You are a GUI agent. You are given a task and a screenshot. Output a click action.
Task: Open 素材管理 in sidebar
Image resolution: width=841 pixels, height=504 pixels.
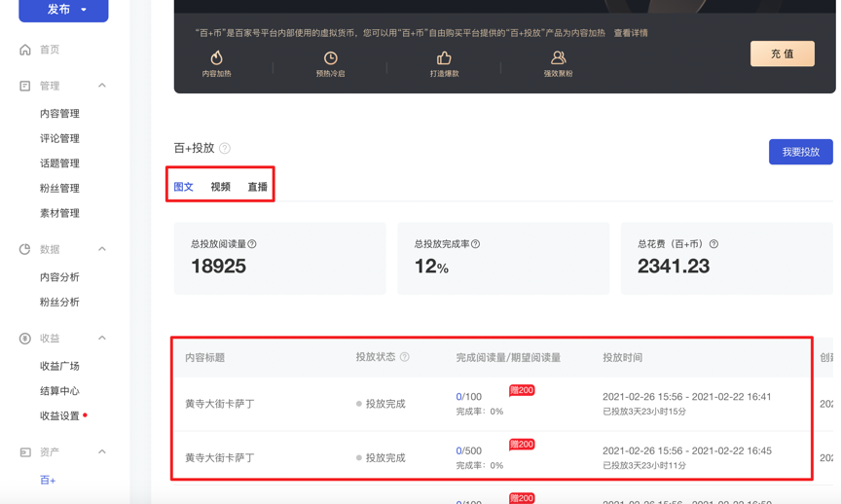click(59, 213)
